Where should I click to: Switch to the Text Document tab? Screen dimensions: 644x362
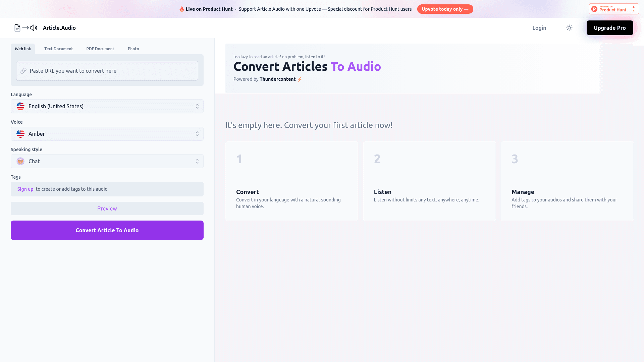58,49
